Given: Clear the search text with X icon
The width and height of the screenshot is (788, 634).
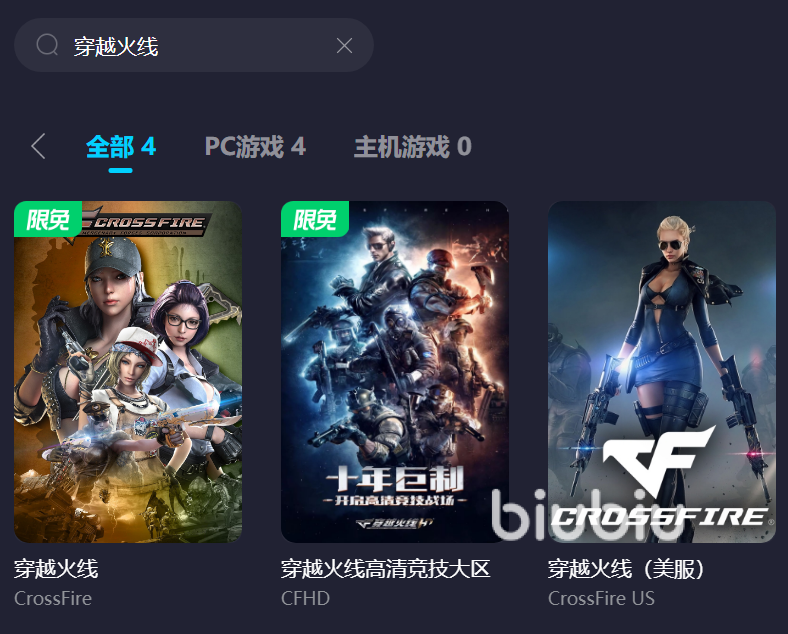Looking at the screenshot, I should click(x=344, y=46).
